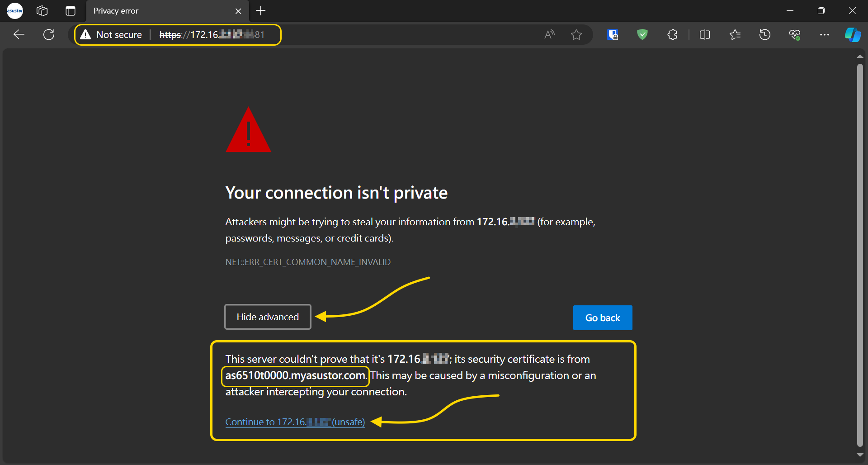The image size is (868, 465).
Task: Click the back navigation arrow
Action: (x=19, y=34)
